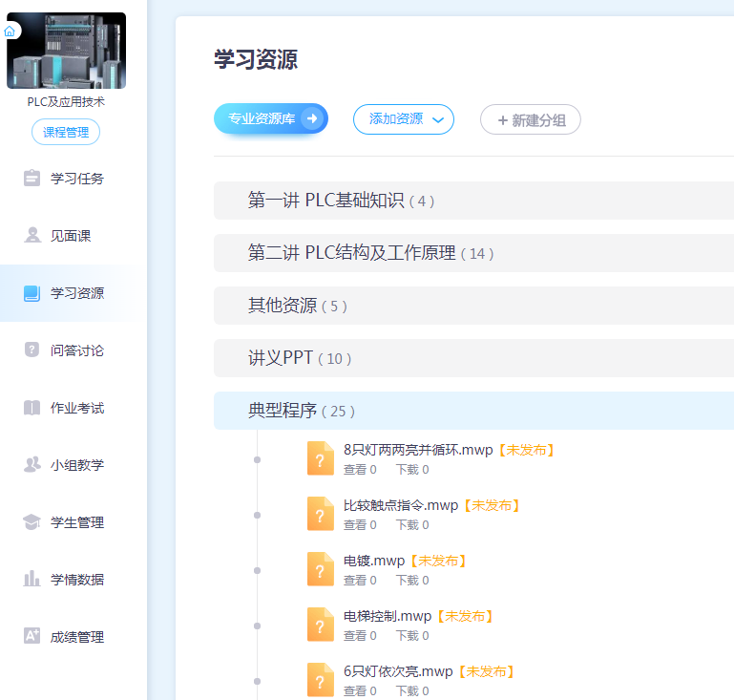Viewport: 734px width, 700px height.
Task: Select 学习资源 in the sidebar
Action: coord(73,293)
